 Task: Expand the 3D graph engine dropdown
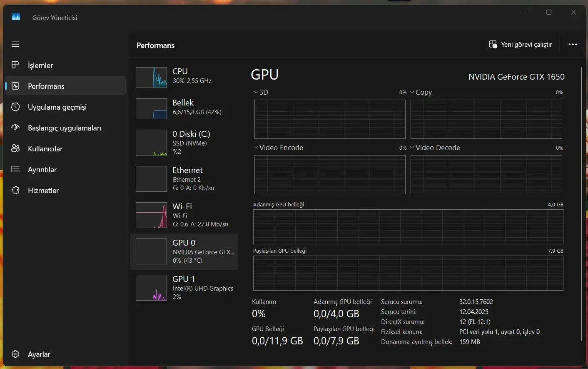click(x=256, y=92)
